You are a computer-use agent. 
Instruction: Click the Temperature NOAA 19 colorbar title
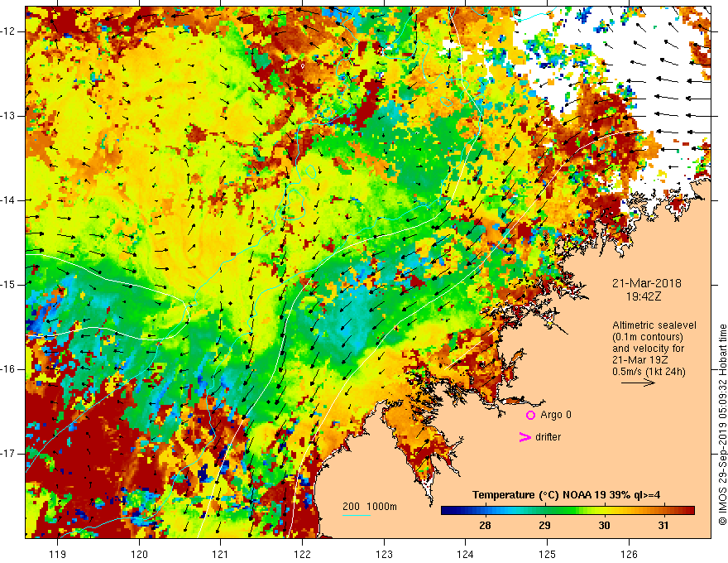[x=566, y=495]
